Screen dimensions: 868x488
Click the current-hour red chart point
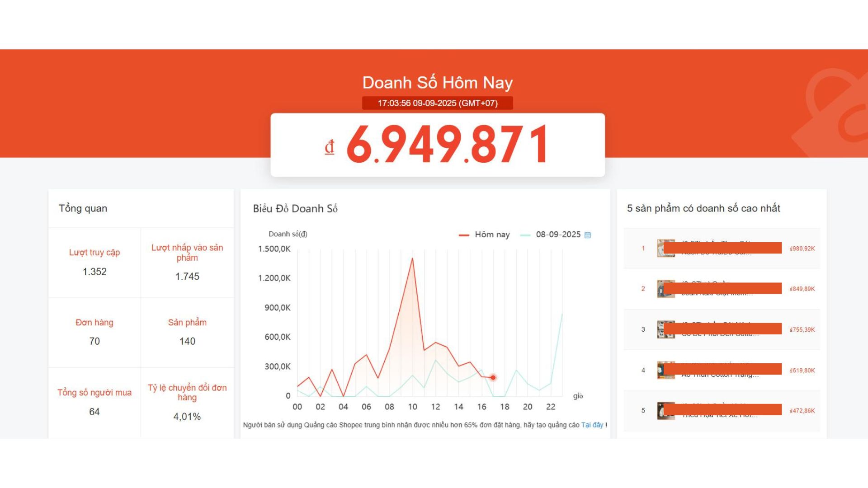[x=493, y=377]
